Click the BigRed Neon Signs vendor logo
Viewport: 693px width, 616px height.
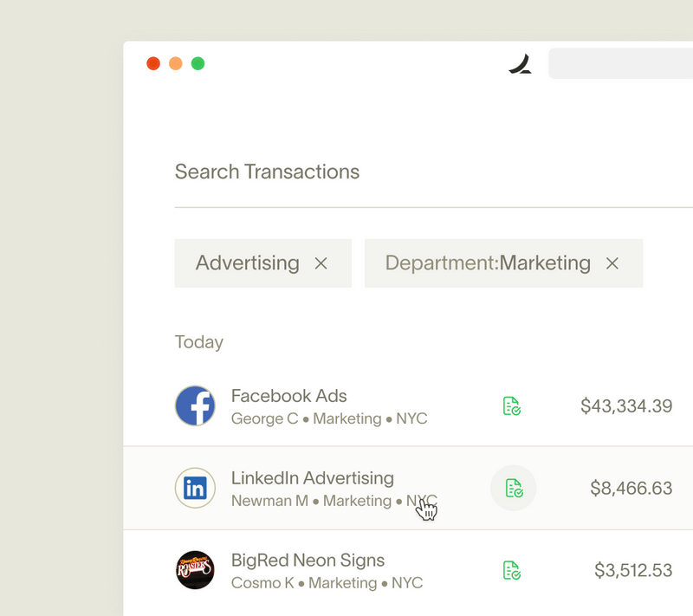coord(195,570)
